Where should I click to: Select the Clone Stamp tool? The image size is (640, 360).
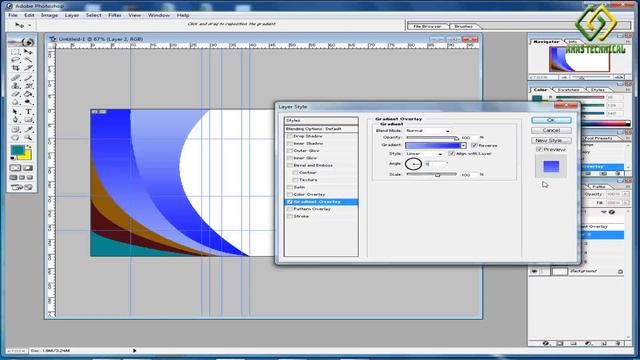tap(16, 86)
